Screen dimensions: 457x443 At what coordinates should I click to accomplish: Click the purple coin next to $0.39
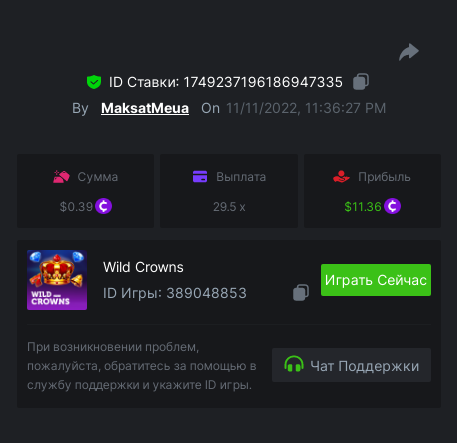[x=103, y=206]
